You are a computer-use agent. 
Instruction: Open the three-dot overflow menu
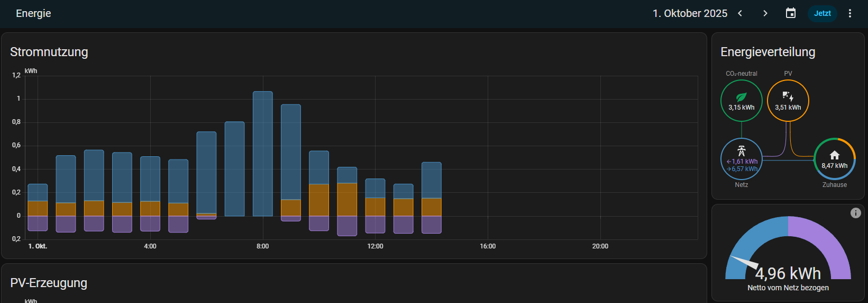[x=850, y=13]
